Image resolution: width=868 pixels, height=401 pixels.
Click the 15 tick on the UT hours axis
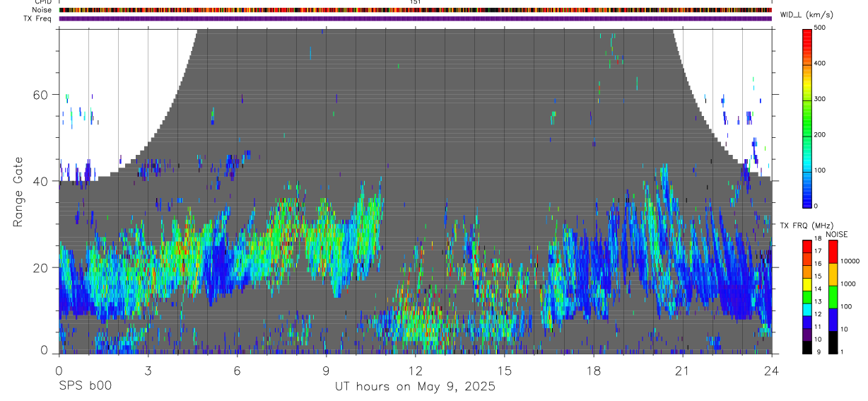click(504, 370)
